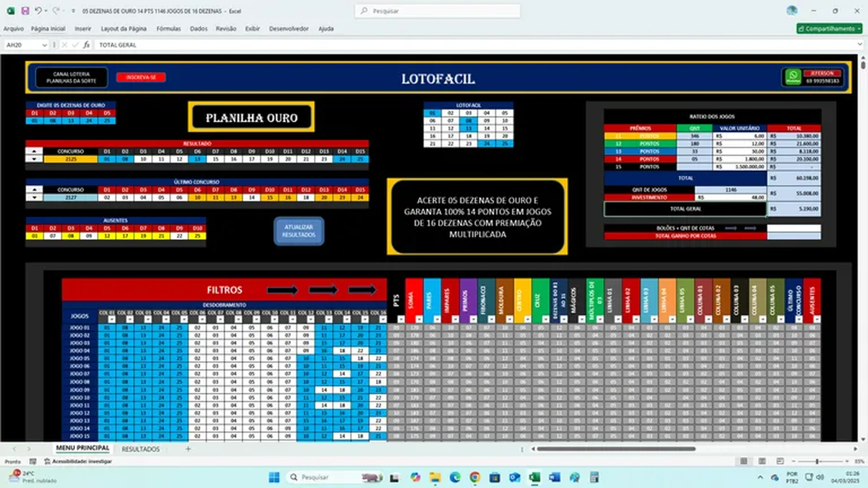Open the Desenvolvedor ribbon tab
868x488 pixels.
coord(289,29)
